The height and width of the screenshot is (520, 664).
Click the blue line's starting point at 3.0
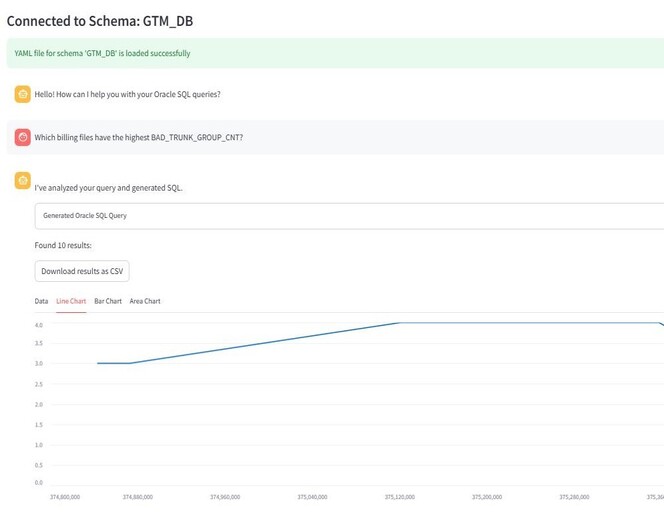click(x=98, y=363)
